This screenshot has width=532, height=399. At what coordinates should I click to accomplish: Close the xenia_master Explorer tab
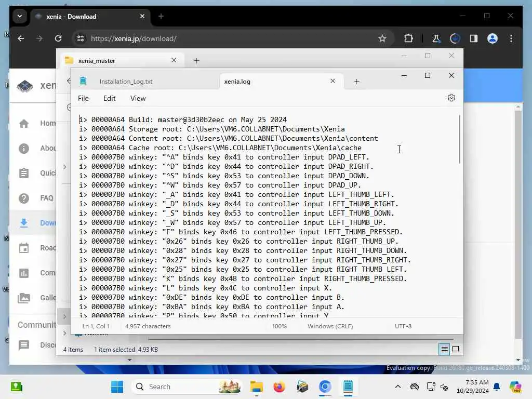pyautogui.click(x=174, y=60)
